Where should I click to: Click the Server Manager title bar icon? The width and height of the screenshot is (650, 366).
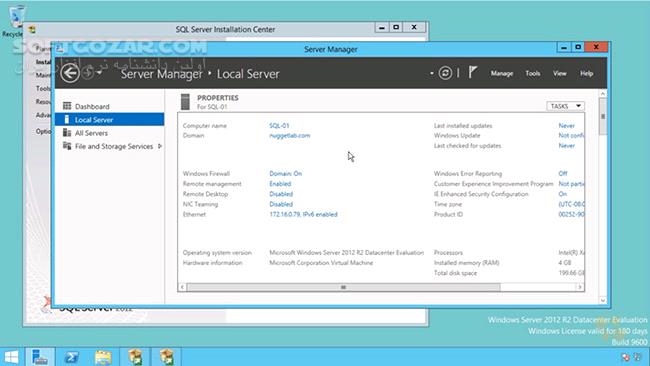tap(60, 48)
